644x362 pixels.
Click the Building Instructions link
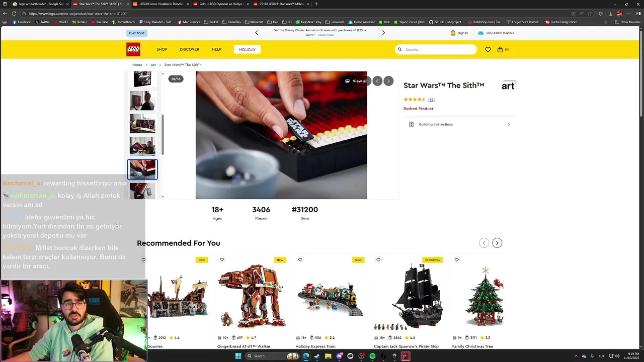[436, 124]
